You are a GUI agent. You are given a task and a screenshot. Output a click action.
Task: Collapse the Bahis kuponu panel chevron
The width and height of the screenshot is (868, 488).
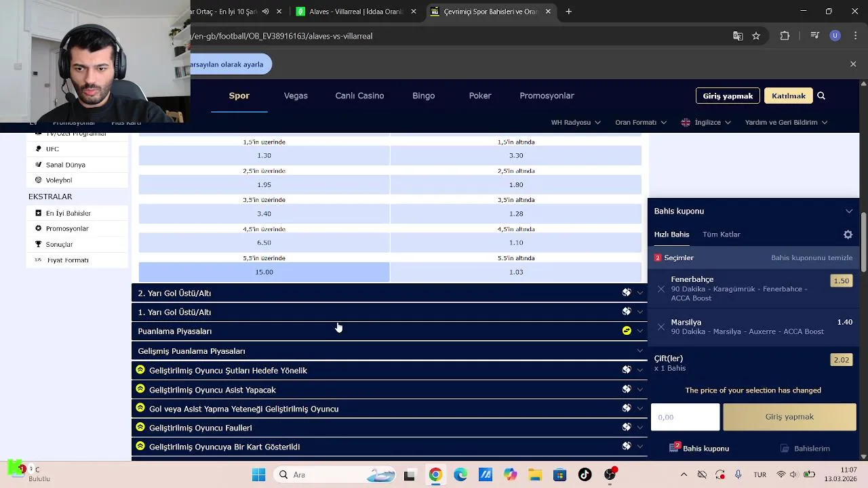[x=848, y=211]
